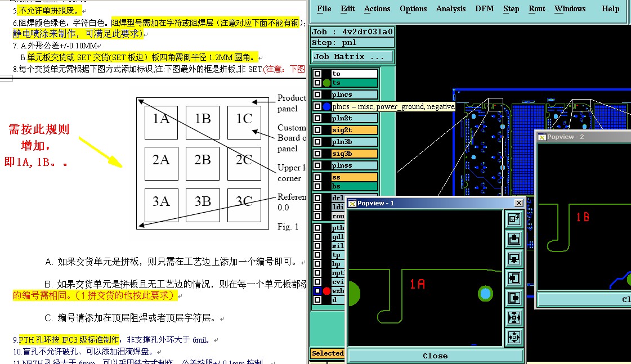Toggle the 'wzh' layer checkbox
This screenshot has height=364, width=631.
[317, 291]
